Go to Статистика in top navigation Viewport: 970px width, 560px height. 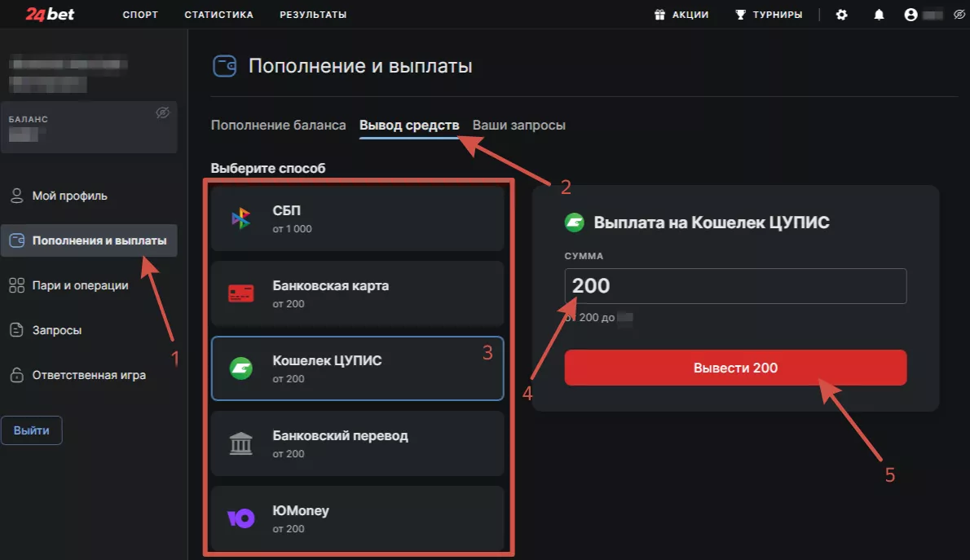point(218,15)
